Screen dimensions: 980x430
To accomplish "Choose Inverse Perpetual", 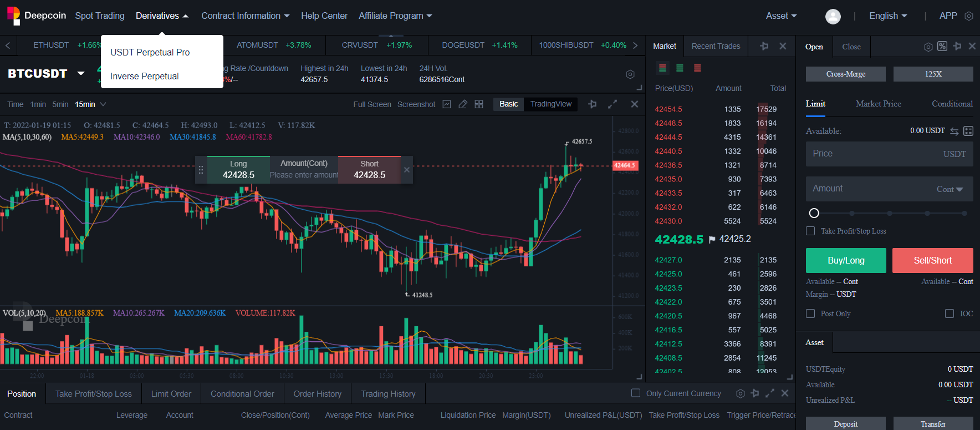I will click(145, 76).
